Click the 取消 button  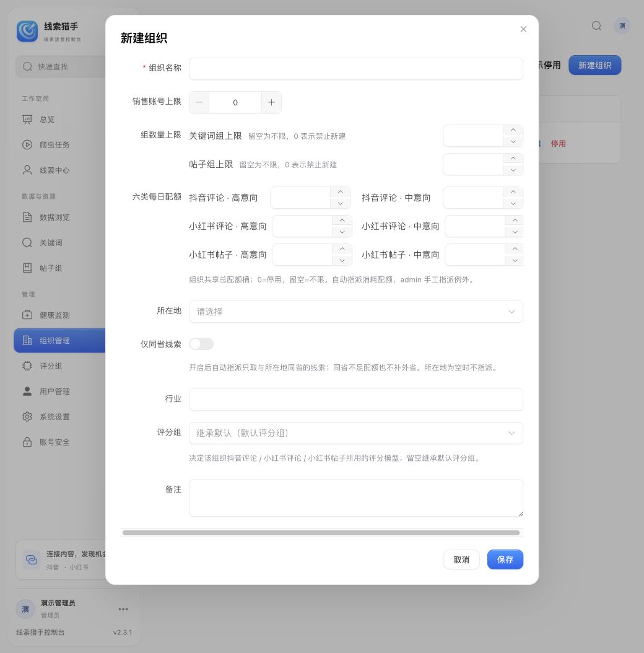point(461,559)
